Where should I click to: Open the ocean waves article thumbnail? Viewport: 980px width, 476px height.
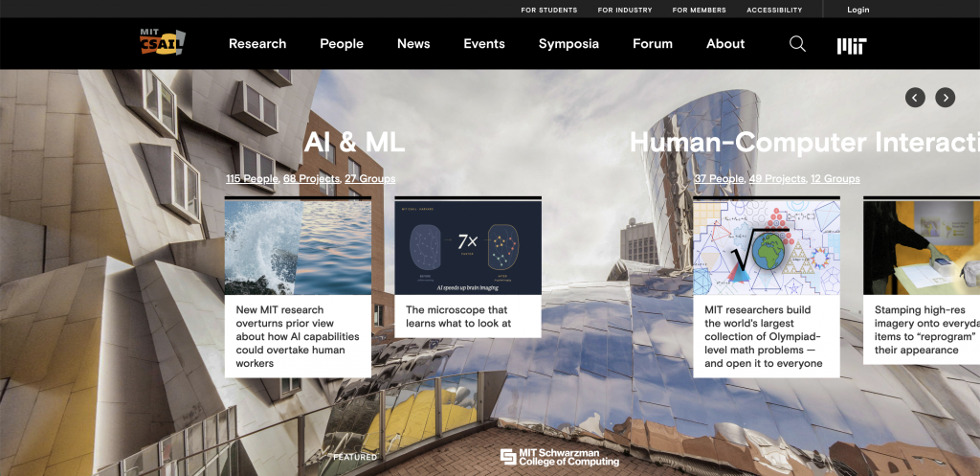[x=298, y=247]
